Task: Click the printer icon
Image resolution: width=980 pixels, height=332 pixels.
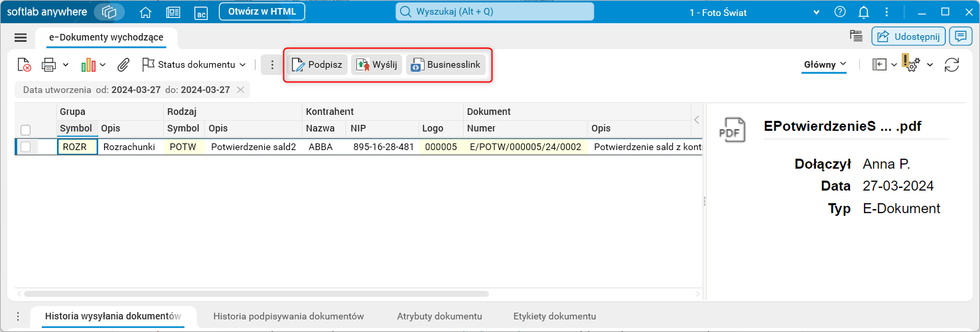Action: point(49,64)
